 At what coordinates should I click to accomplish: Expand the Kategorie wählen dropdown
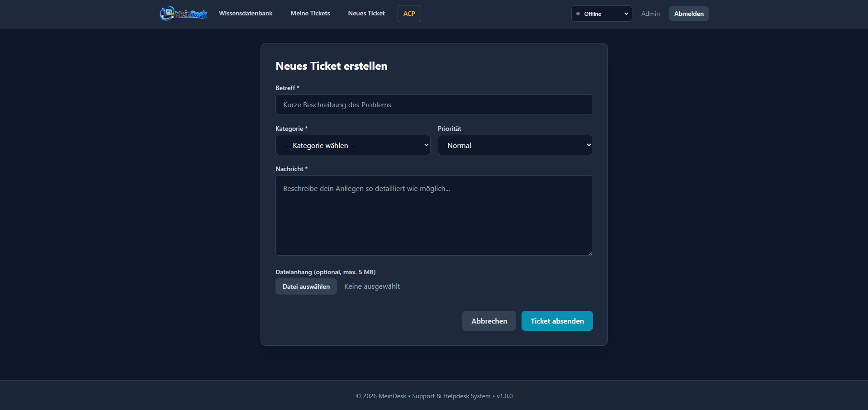pyautogui.click(x=353, y=145)
